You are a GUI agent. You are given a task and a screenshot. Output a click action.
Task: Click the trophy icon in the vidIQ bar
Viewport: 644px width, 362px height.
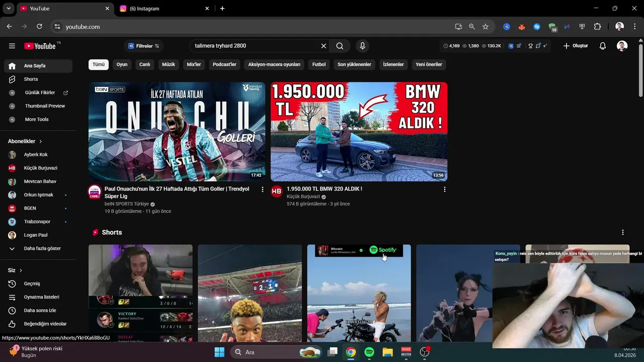click(530, 46)
